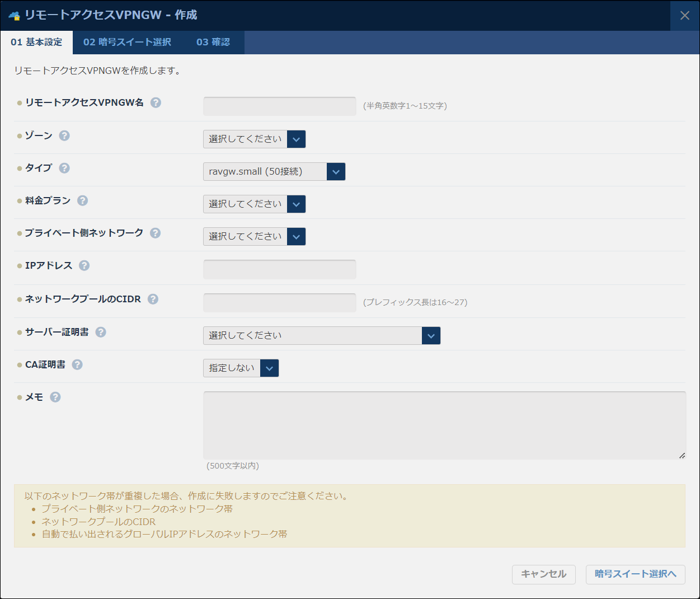
Task: Click the サーバー証明書 help icon
Action: [x=101, y=332]
